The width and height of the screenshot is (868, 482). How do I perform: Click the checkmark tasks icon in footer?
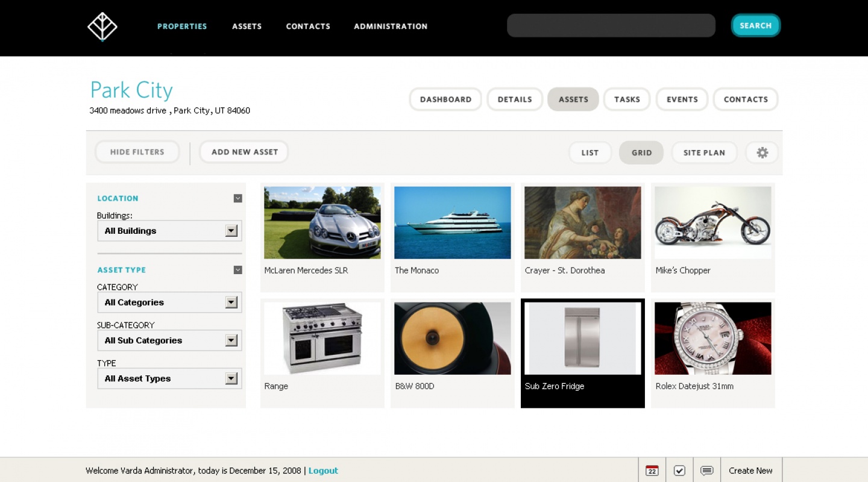click(679, 471)
